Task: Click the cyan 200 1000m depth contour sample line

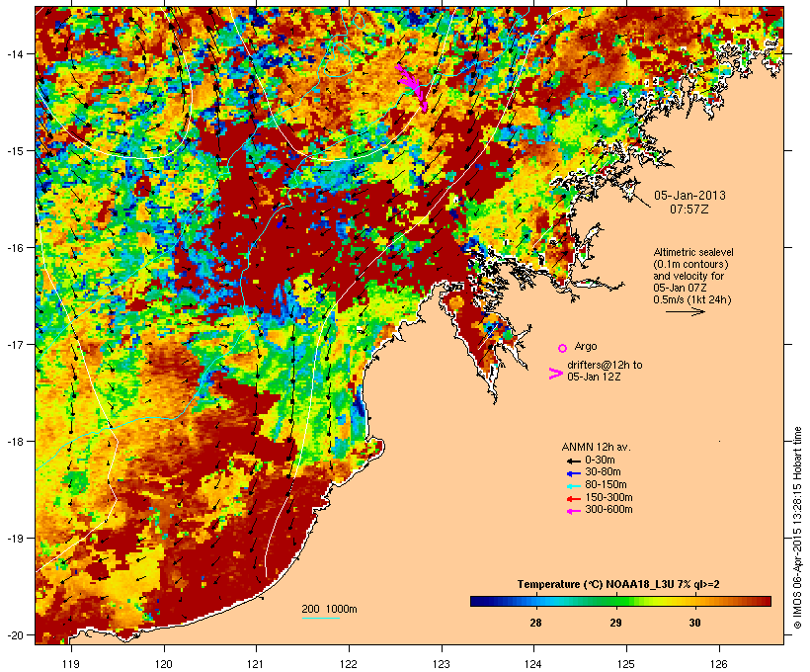Action: tap(320, 618)
